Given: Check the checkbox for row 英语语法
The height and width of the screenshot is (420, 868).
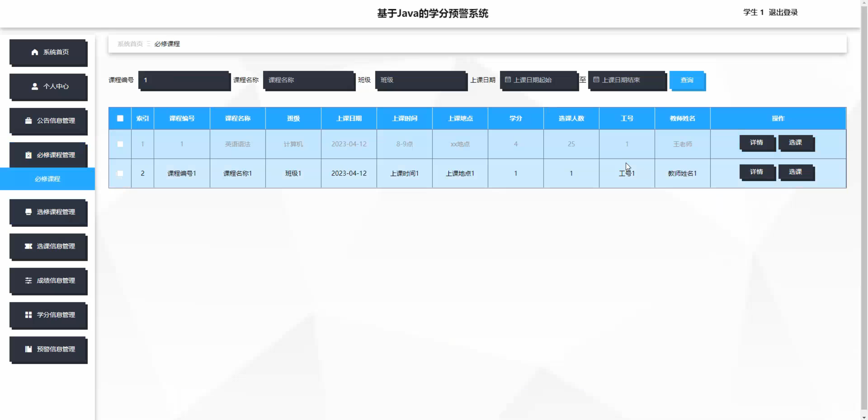Looking at the screenshot, I should (x=120, y=144).
